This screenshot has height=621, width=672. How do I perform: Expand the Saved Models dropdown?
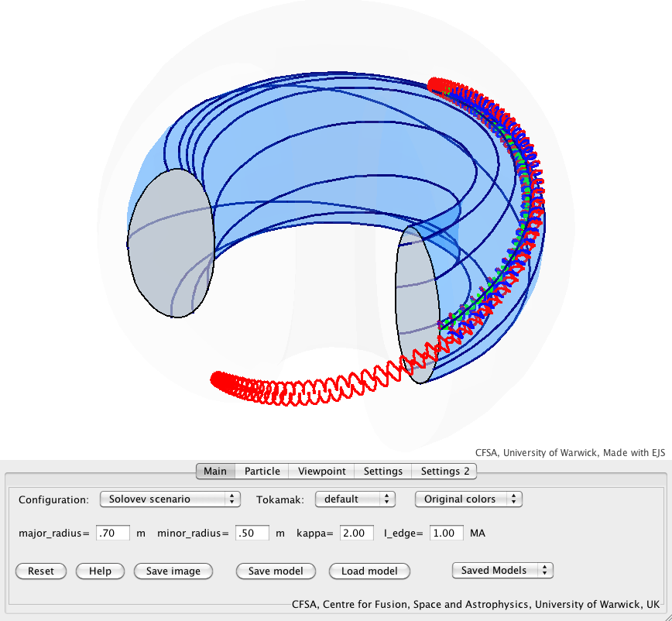click(502, 571)
